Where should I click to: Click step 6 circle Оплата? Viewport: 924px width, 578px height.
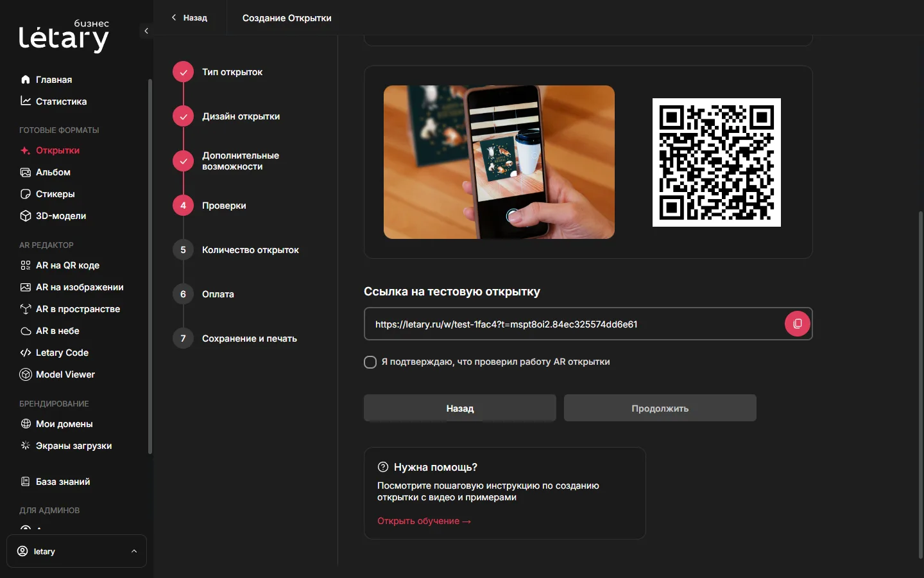click(183, 294)
